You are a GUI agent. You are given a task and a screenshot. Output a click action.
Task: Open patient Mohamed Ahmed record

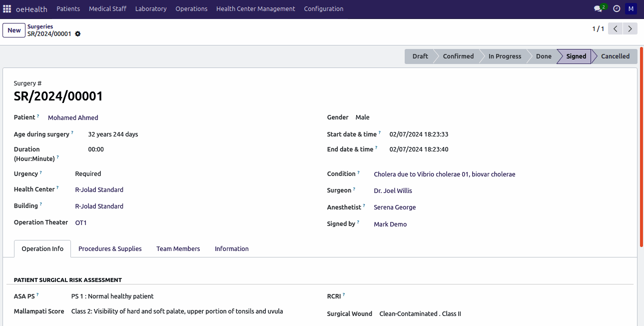coord(73,118)
